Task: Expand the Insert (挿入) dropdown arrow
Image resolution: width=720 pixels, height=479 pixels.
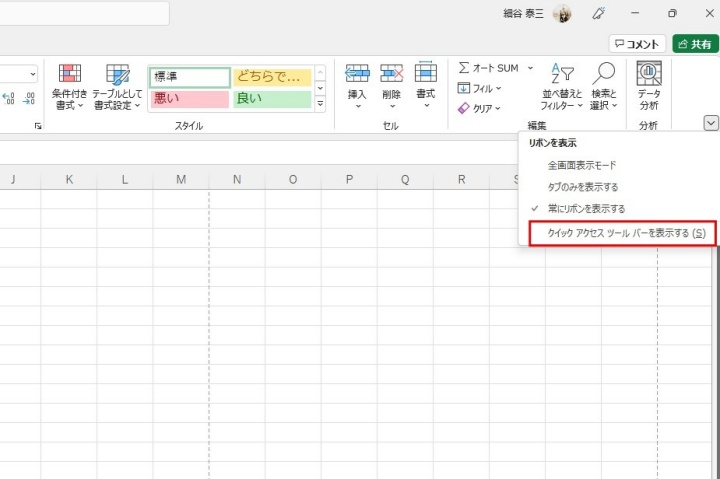Action: pyautogui.click(x=358, y=106)
